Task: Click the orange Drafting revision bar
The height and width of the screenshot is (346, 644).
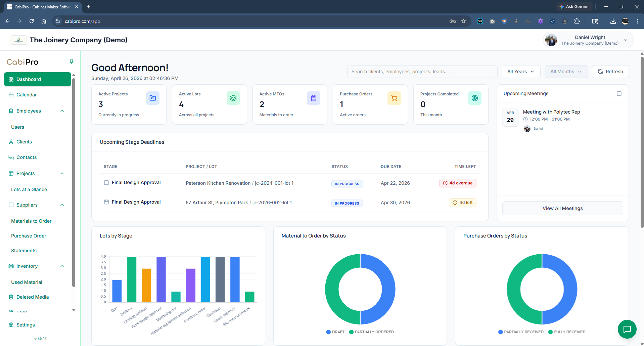Action: (x=146, y=285)
